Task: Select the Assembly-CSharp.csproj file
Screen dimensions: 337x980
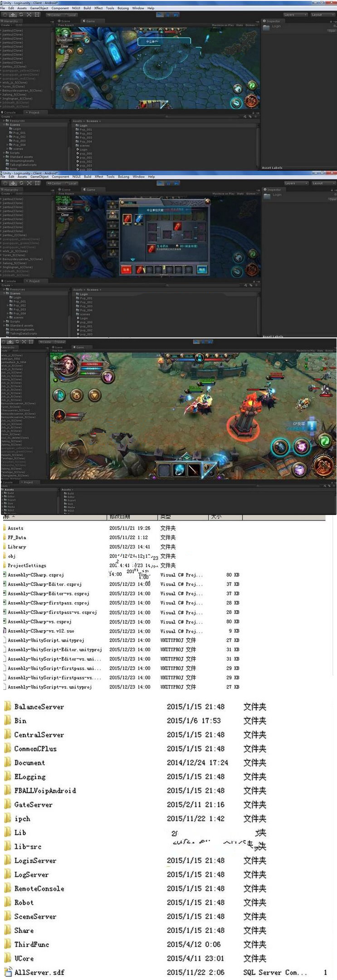Action: pyautogui.click(x=35, y=575)
